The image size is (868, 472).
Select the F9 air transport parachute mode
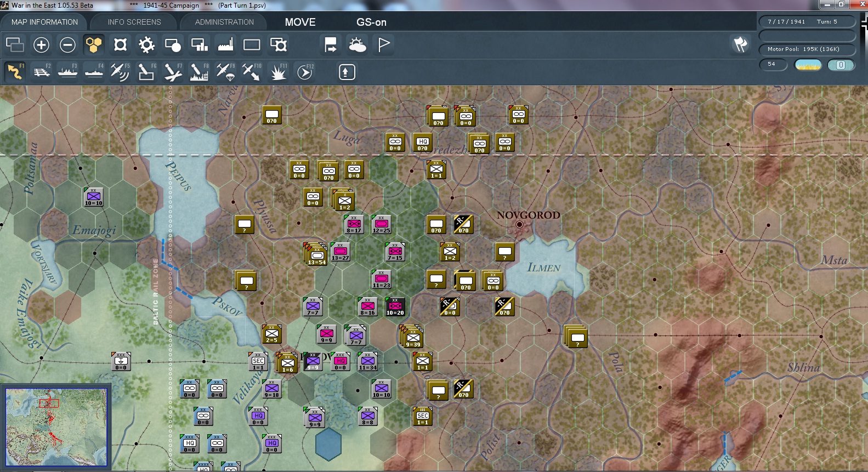(x=225, y=72)
